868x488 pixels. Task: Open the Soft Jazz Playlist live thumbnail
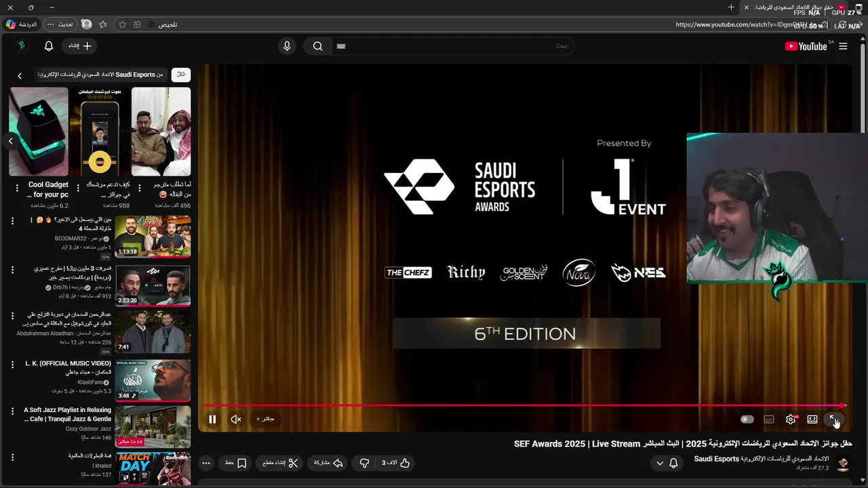(x=153, y=427)
